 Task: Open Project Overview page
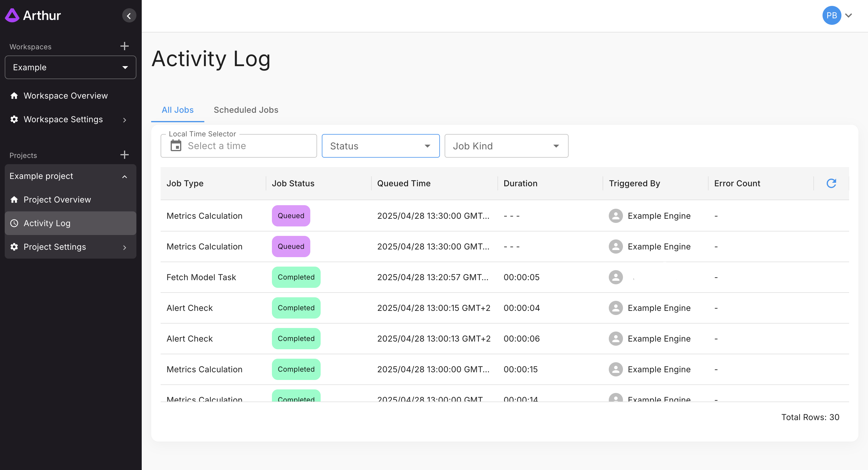click(x=57, y=200)
